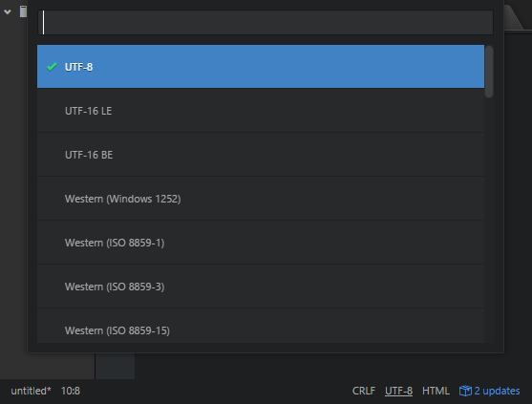Click the folder icon in tree view
Screen dimensions: 532x404
click(23, 11)
